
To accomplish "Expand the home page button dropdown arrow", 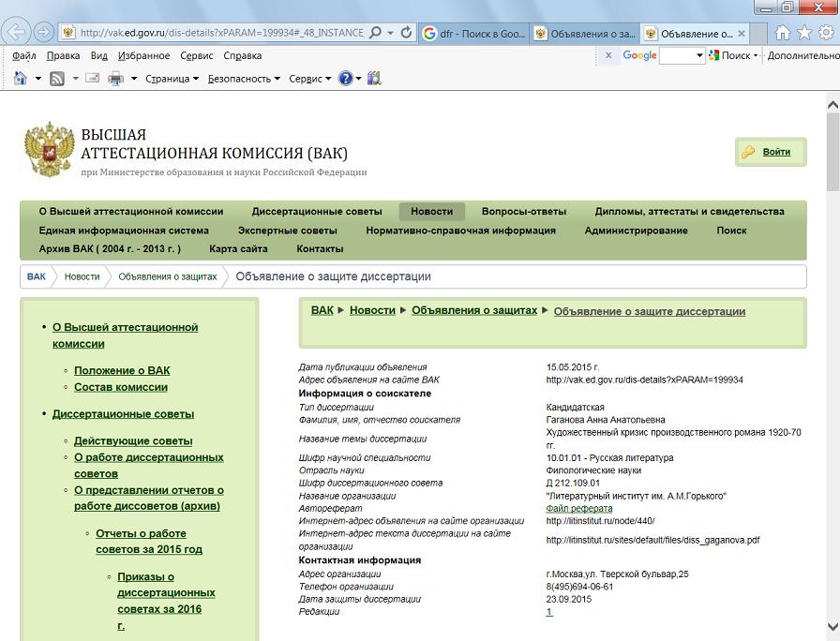I will click(x=38, y=79).
